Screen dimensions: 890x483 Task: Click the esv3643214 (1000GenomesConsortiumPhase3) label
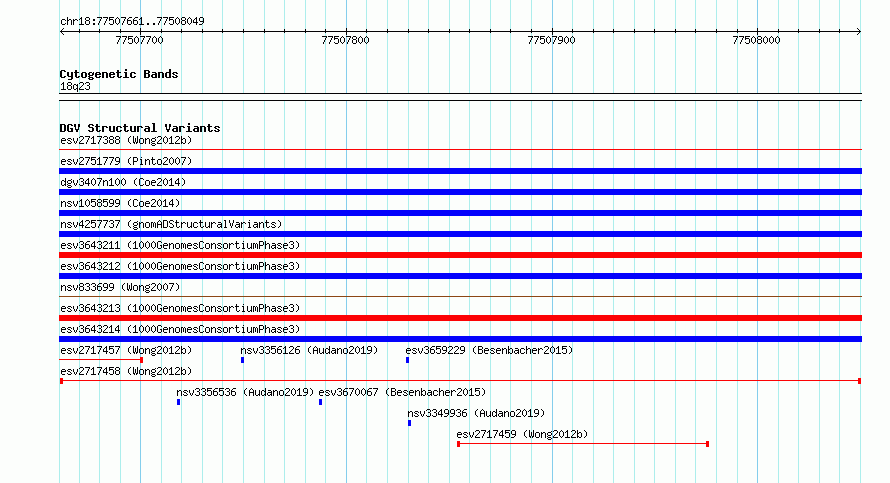pos(180,329)
